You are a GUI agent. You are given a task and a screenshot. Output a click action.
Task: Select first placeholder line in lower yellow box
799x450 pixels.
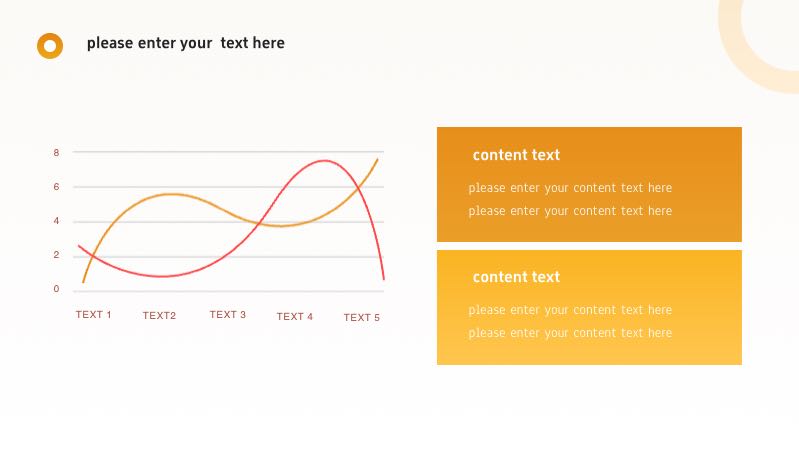570,310
